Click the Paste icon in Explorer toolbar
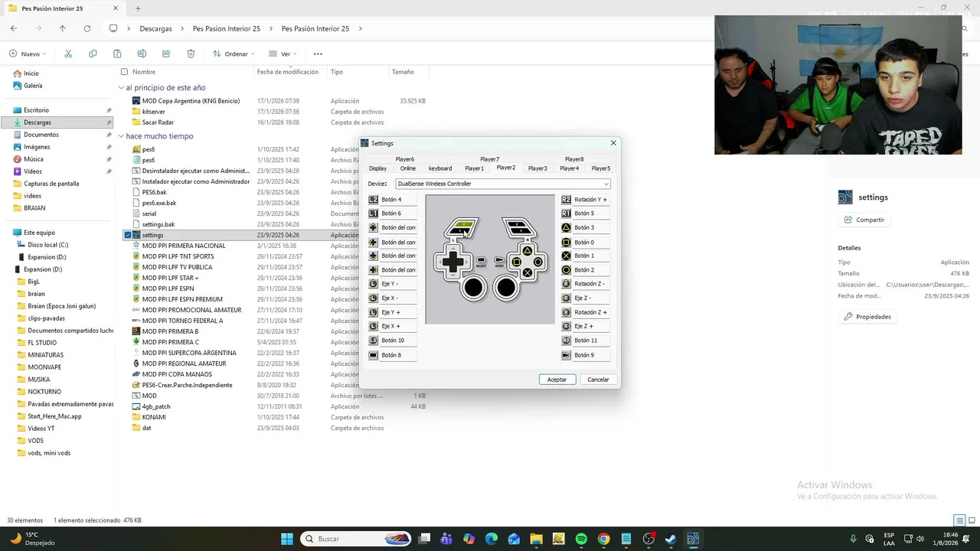This screenshot has height=551, width=980. coord(117,54)
